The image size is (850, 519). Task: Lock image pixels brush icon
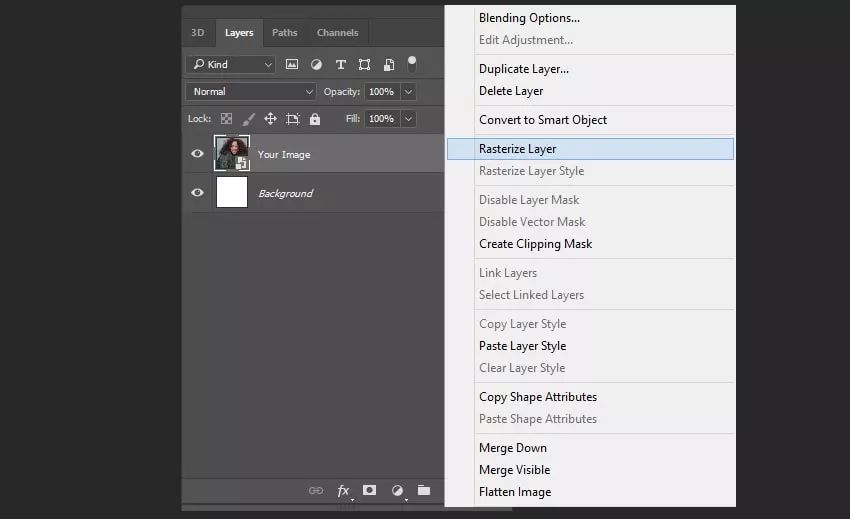[x=248, y=119]
